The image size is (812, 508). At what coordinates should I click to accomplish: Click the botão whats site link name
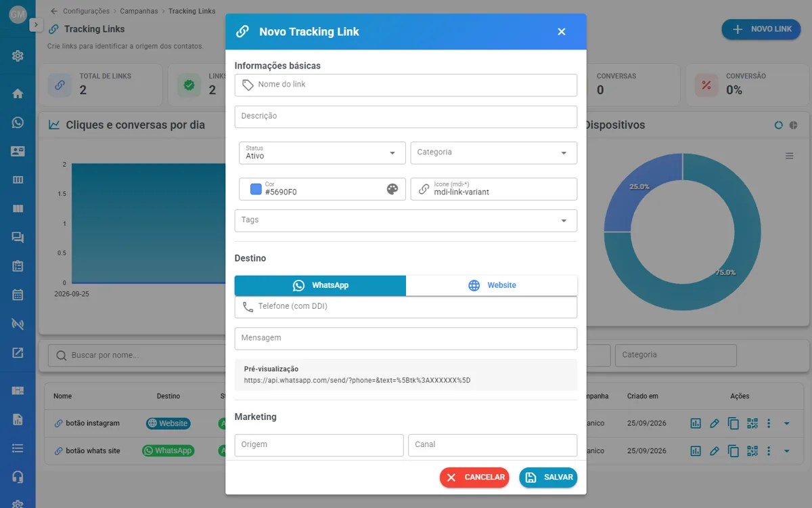pyautogui.click(x=93, y=451)
